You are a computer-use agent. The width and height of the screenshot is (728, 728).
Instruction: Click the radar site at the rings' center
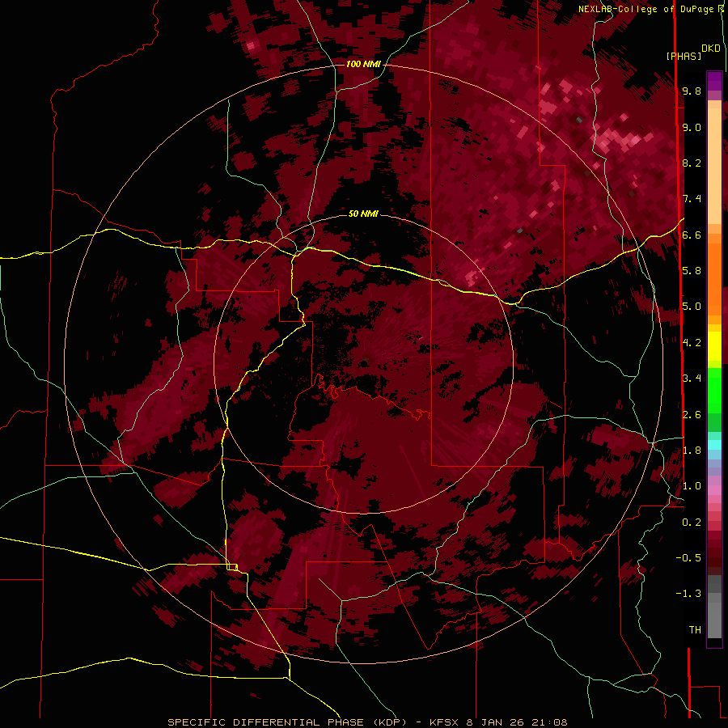click(365, 362)
